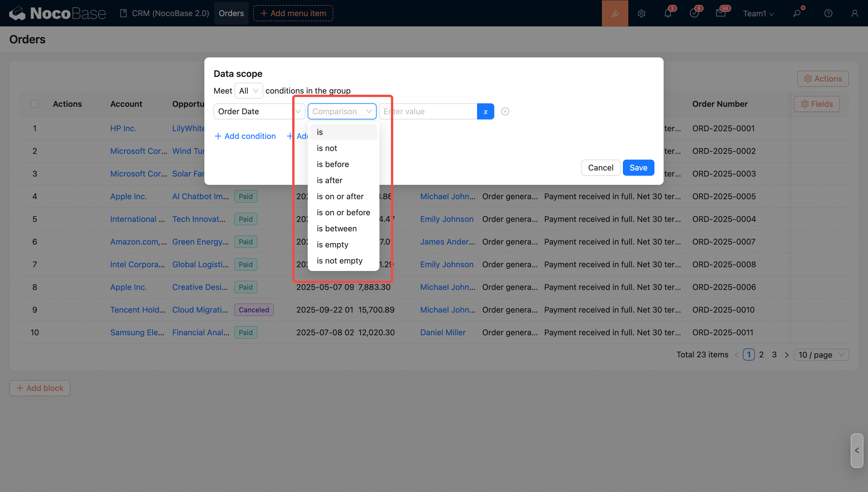This screenshot has height=492, width=868.
Task: Open the tasks checkmark icon with badge
Action: pos(694,13)
